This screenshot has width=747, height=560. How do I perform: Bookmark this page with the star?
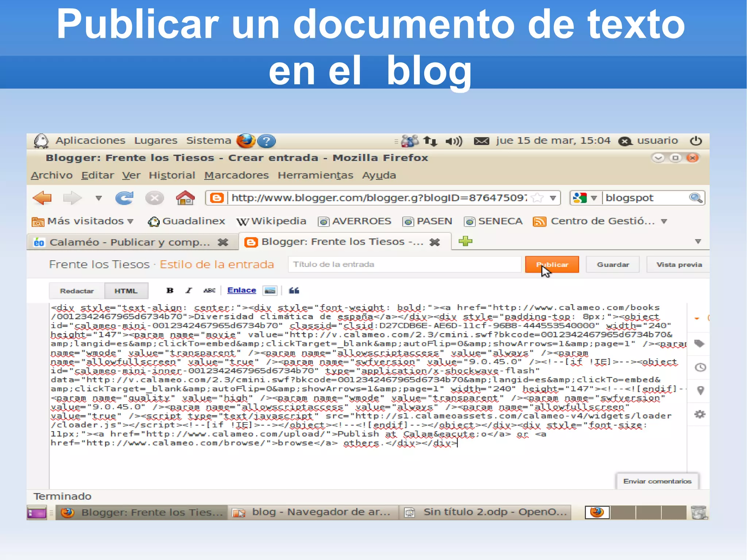coord(537,198)
